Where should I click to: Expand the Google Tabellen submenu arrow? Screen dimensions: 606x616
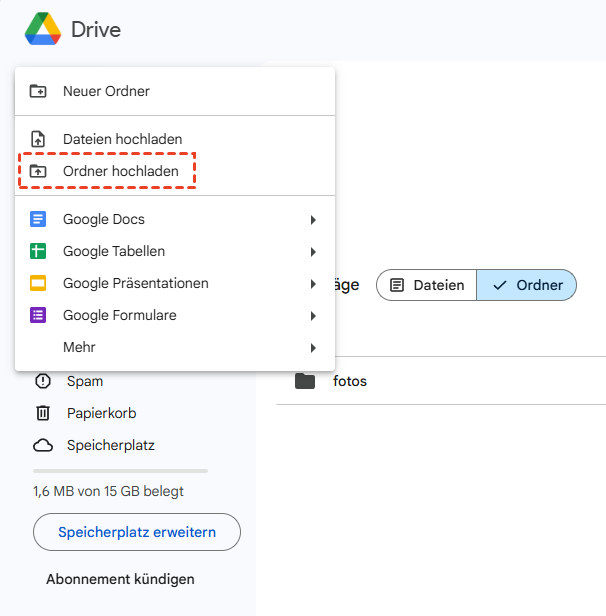coord(313,252)
